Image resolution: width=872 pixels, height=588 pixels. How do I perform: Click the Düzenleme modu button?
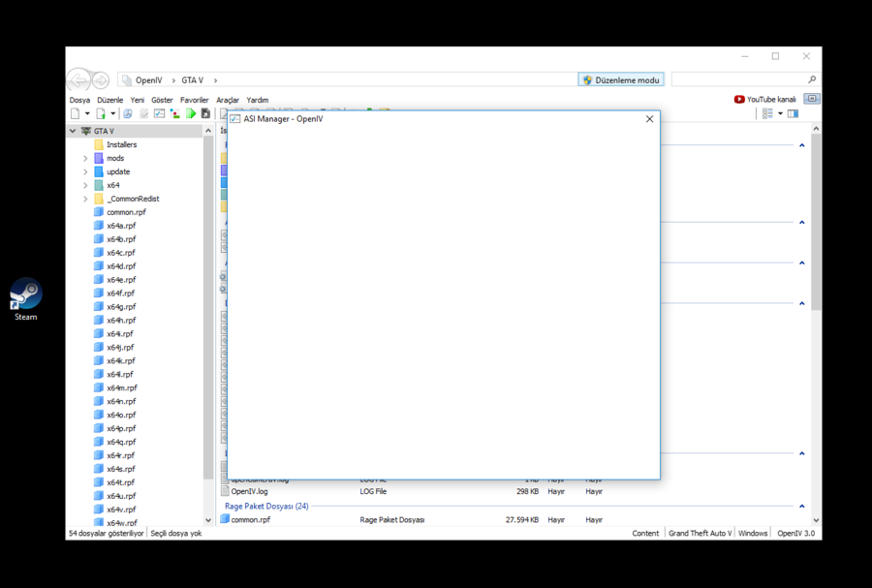(x=621, y=80)
